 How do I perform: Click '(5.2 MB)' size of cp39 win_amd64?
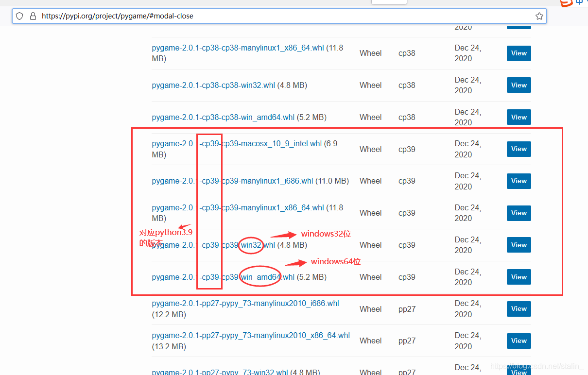[311, 277]
